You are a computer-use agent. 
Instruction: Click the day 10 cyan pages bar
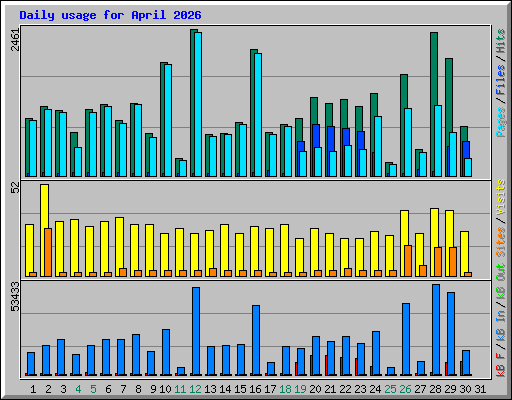click(x=168, y=120)
